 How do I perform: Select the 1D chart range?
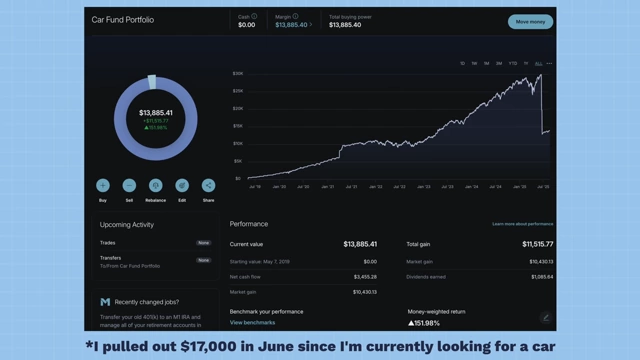tap(462, 63)
